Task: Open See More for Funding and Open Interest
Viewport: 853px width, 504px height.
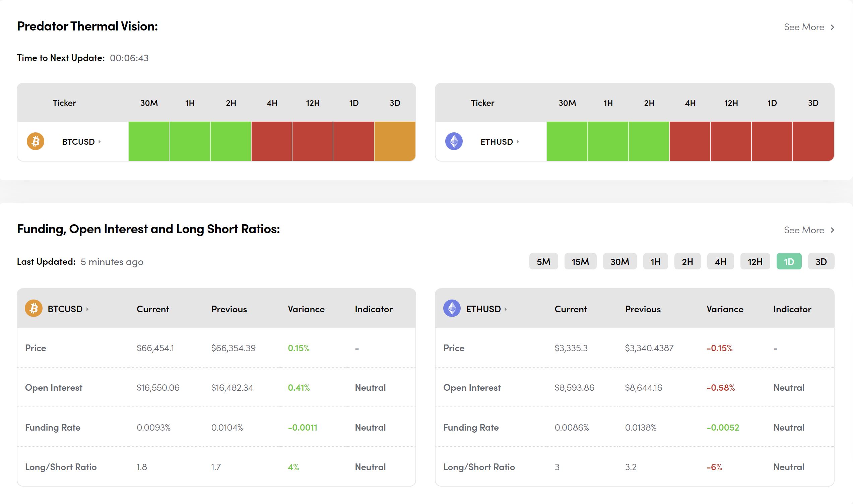Action: (x=809, y=230)
